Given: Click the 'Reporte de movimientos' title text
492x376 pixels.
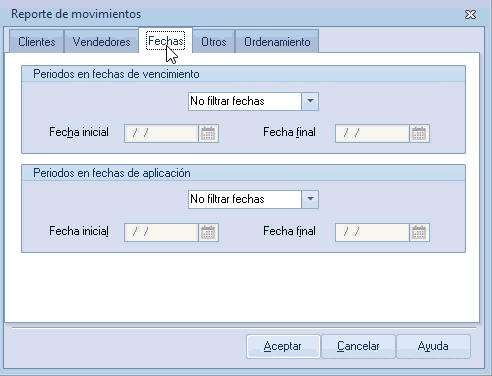Looking at the screenshot, I should point(76,14).
